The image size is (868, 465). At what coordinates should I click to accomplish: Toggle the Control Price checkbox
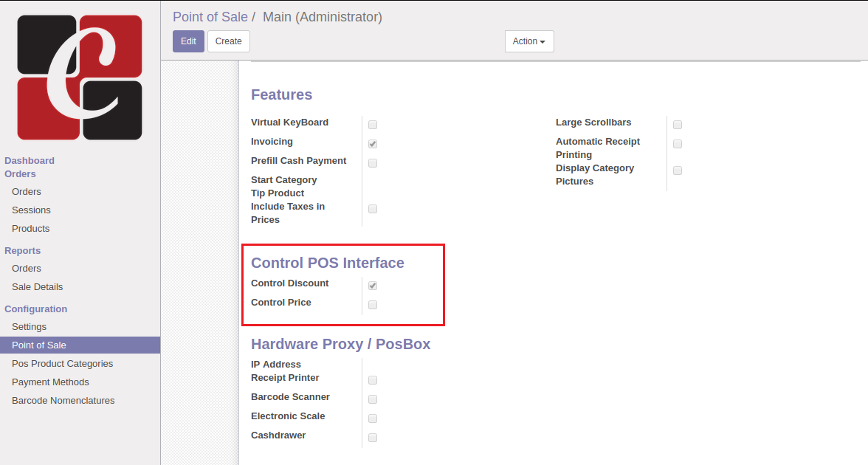pyautogui.click(x=373, y=305)
